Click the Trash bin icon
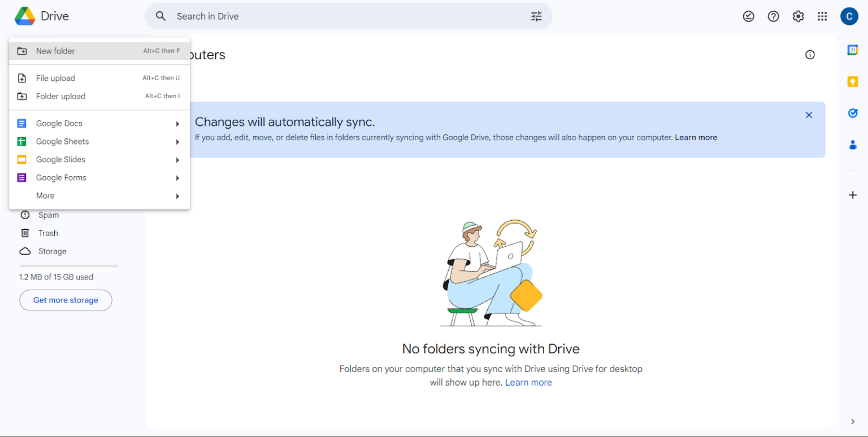The width and height of the screenshot is (868, 437). [25, 233]
